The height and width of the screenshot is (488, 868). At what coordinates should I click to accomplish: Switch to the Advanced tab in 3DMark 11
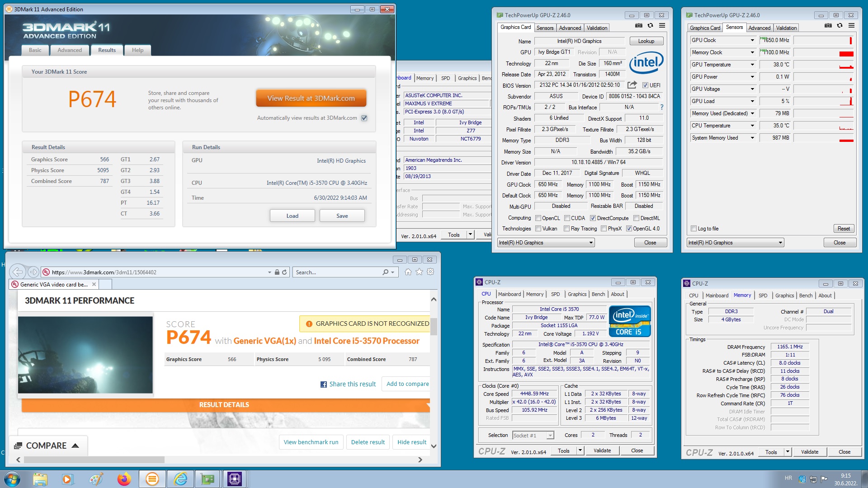pos(70,50)
